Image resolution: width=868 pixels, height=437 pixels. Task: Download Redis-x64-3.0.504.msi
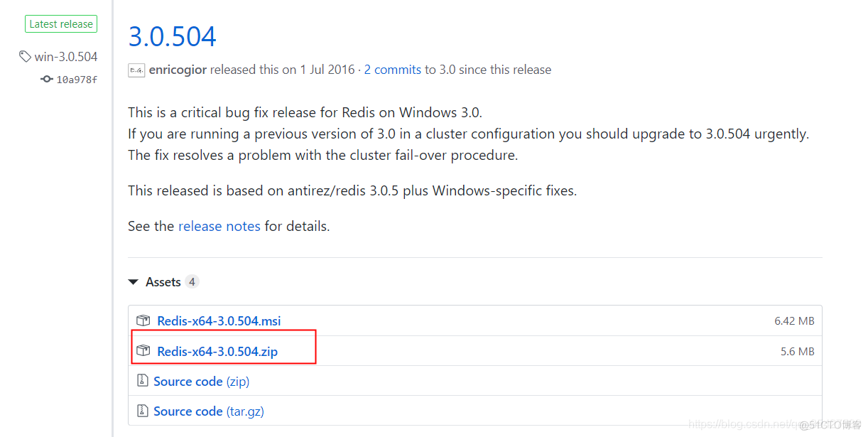219,320
